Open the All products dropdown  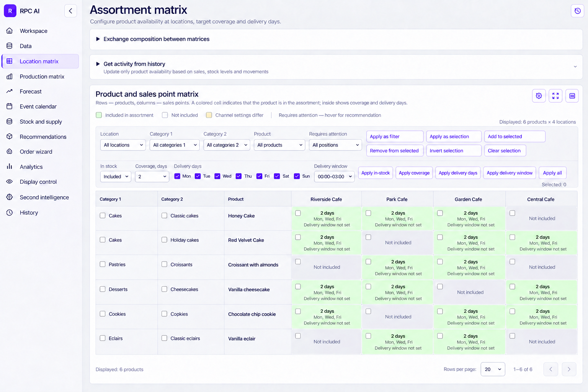pyautogui.click(x=279, y=145)
